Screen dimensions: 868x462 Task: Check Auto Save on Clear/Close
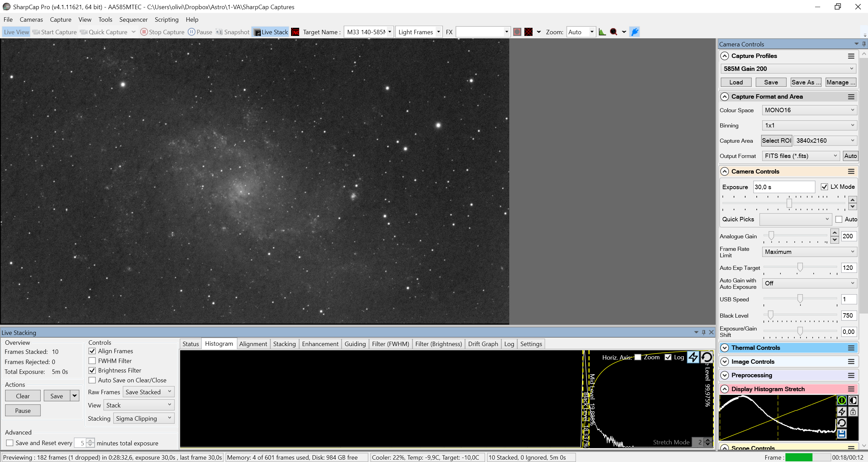[x=92, y=380]
